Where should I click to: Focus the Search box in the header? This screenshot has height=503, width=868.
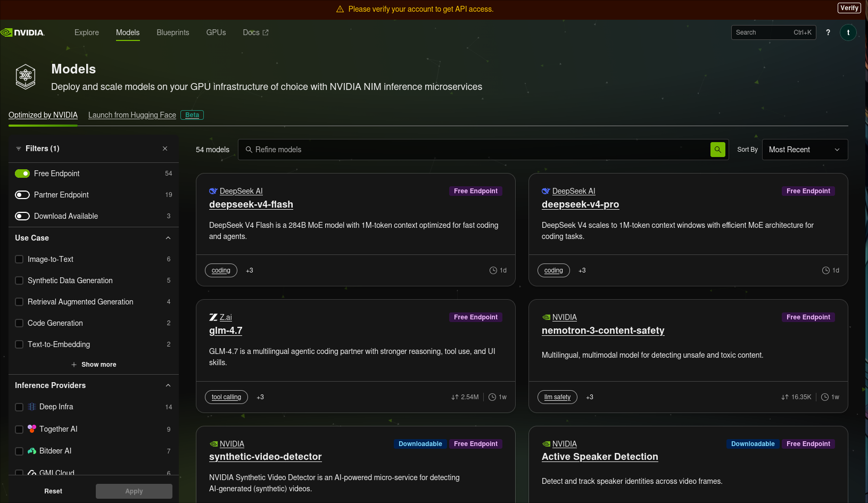(x=774, y=32)
